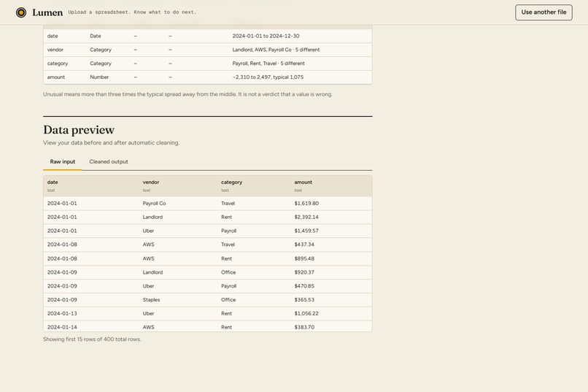This screenshot has height=392, width=588.
Task: Click Payroll in the $1,459.57 row
Action: [229, 231]
